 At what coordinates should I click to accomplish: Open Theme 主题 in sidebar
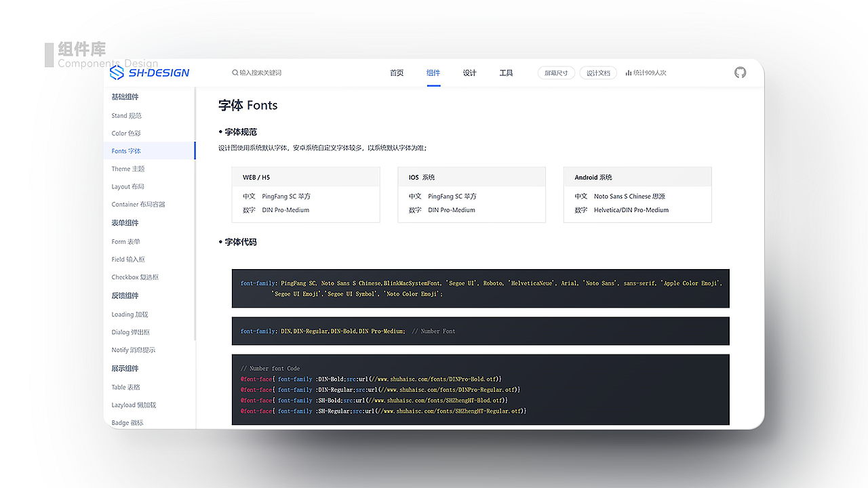pyautogui.click(x=128, y=169)
